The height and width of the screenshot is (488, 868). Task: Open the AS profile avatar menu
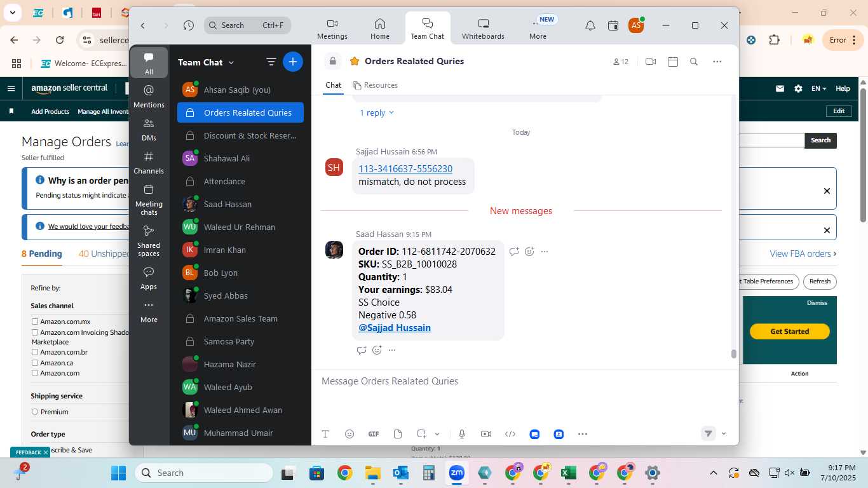click(635, 25)
